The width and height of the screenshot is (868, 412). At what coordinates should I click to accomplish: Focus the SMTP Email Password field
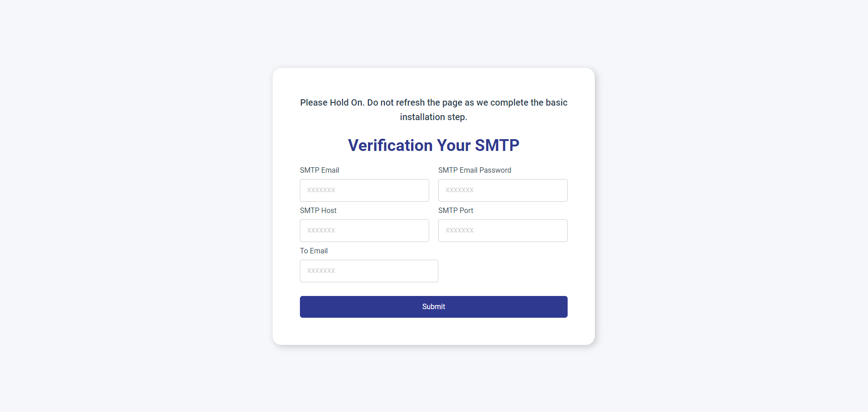[x=503, y=190]
